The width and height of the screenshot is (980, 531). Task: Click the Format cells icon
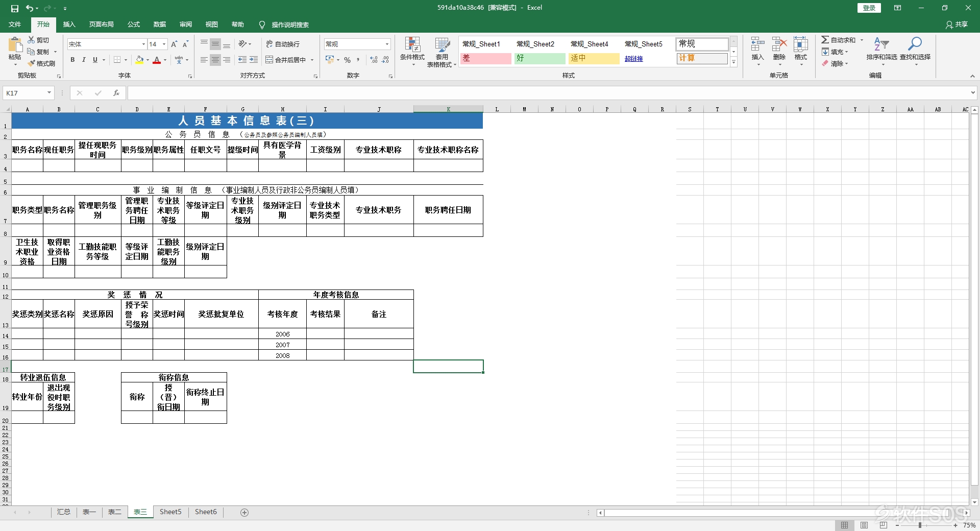click(x=800, y=44)
